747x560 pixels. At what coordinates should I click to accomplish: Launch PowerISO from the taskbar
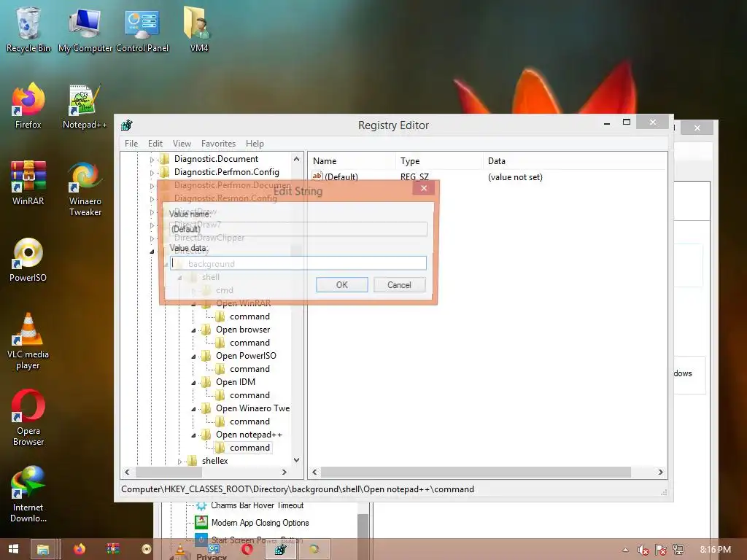tap(146, 550)
